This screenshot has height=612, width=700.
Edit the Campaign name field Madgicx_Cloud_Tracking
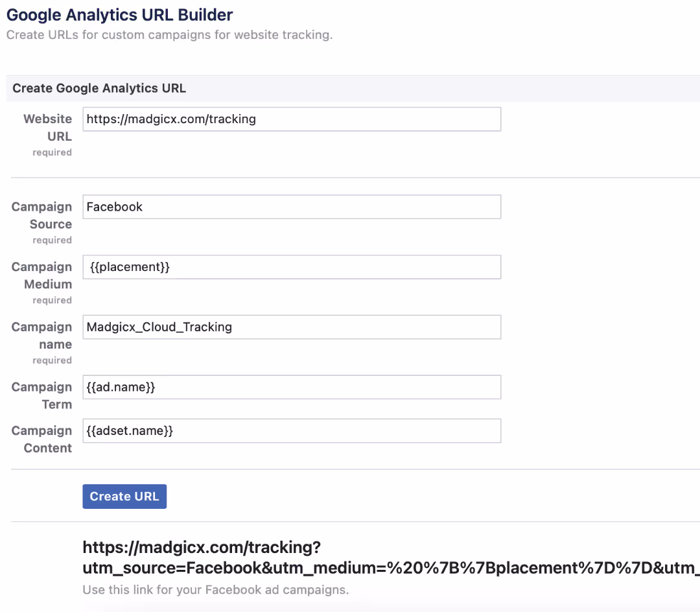point(292,327)
